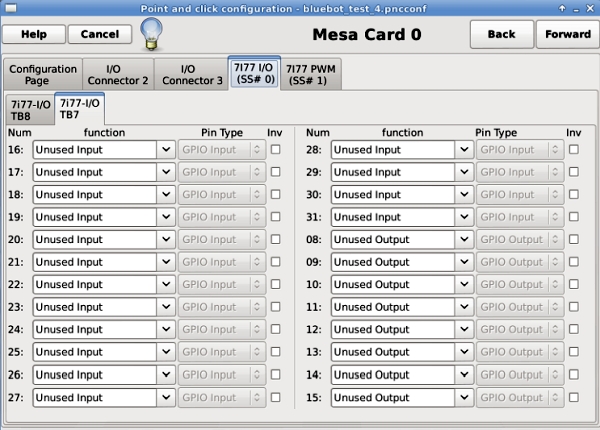This screenshot has height=430, width=600.
Task: Go Forward to next page
Action: (568, 34)
